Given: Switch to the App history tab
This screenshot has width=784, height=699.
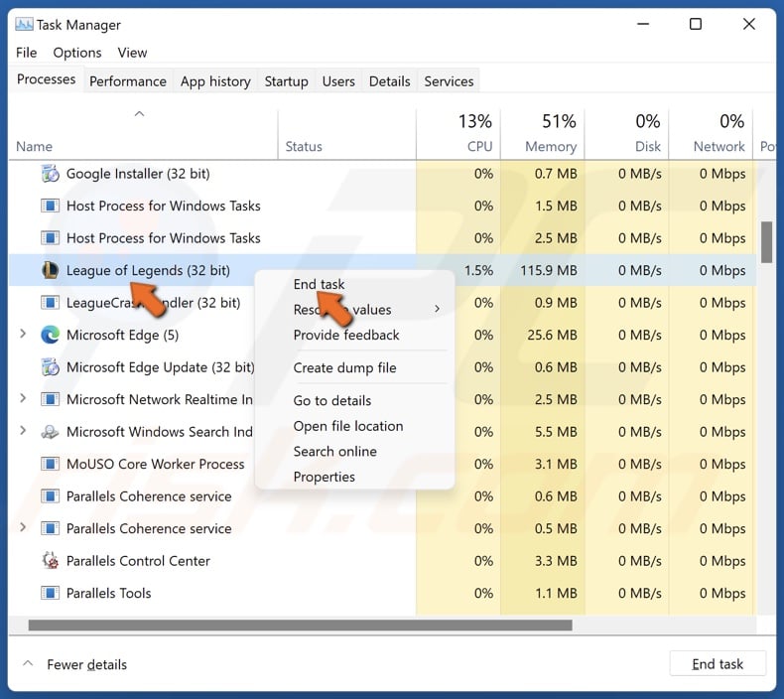Looking at the screenshot, I should (215, 81).
